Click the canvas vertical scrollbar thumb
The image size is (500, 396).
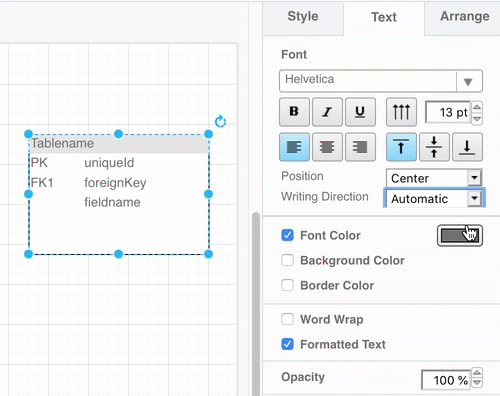(256, 303)
